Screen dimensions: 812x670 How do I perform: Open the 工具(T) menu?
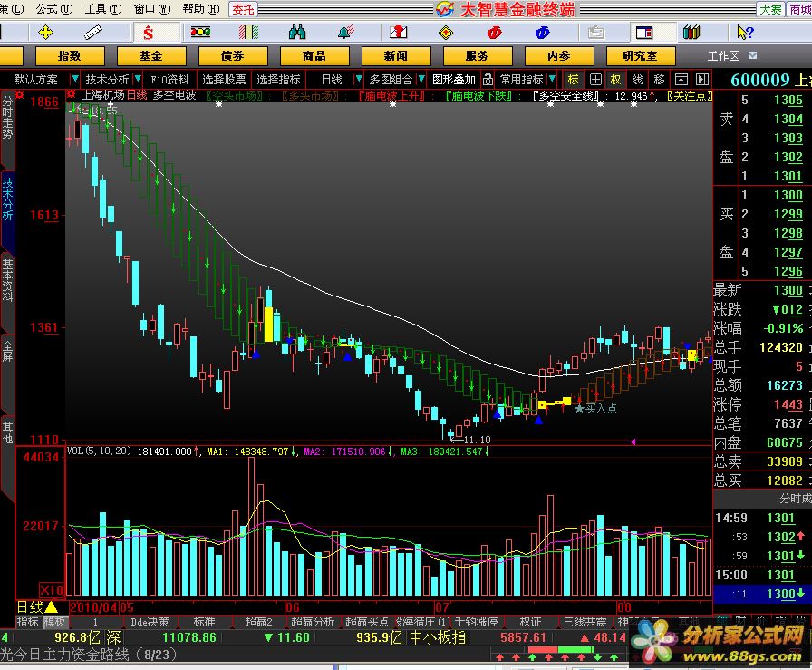tap(103, 9)
